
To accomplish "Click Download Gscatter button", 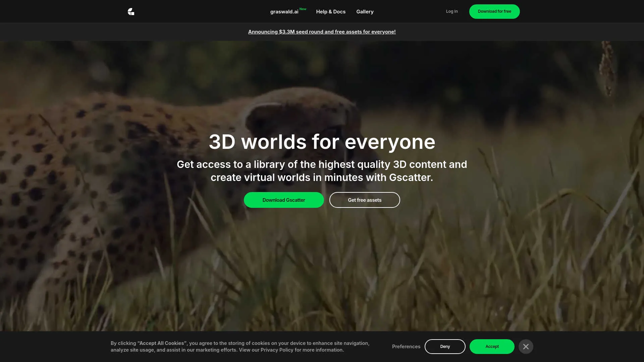I will [283, 200].
